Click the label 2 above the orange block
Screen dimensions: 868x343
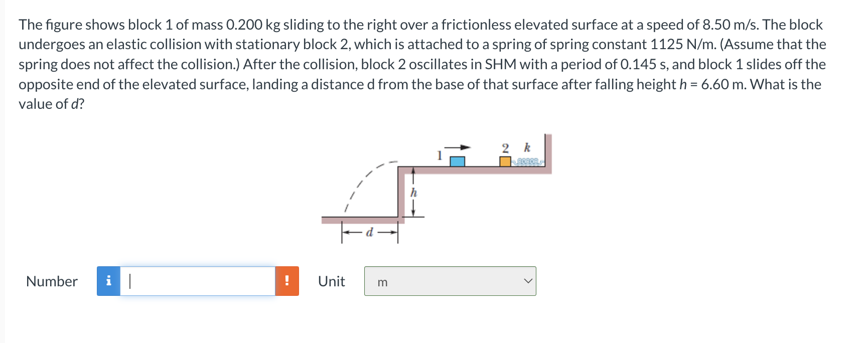(505, 147)
